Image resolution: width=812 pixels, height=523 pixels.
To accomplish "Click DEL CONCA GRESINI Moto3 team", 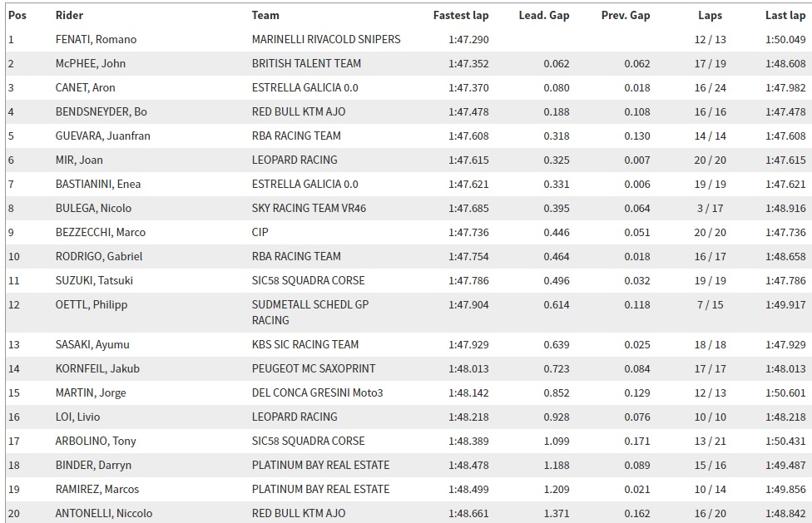I will click(x=317, y=392).
